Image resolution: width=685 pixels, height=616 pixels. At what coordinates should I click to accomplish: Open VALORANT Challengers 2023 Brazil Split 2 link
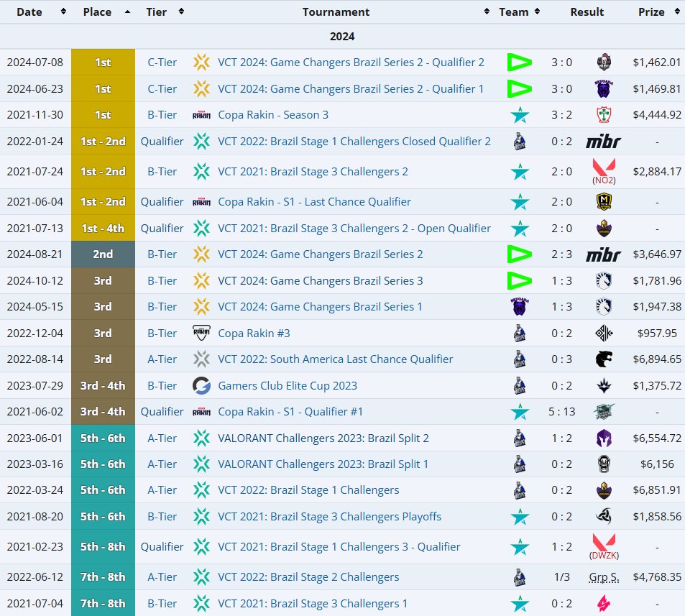click(x=323, y=438)
